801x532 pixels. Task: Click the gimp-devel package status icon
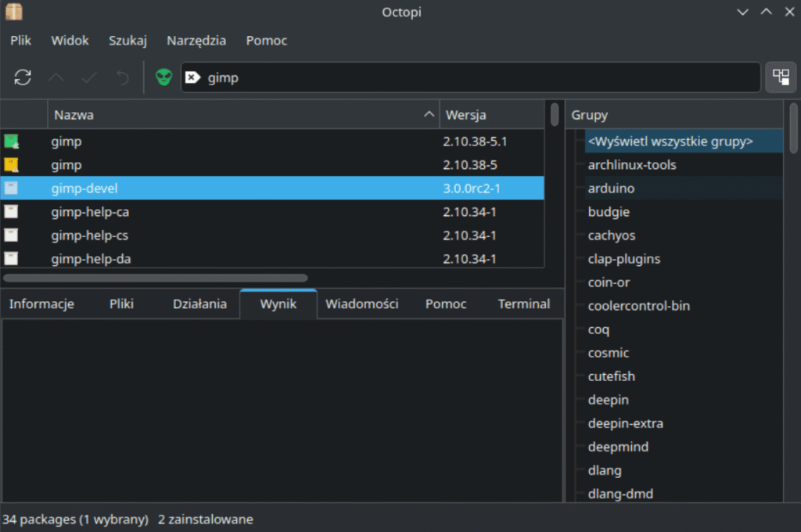11,189
